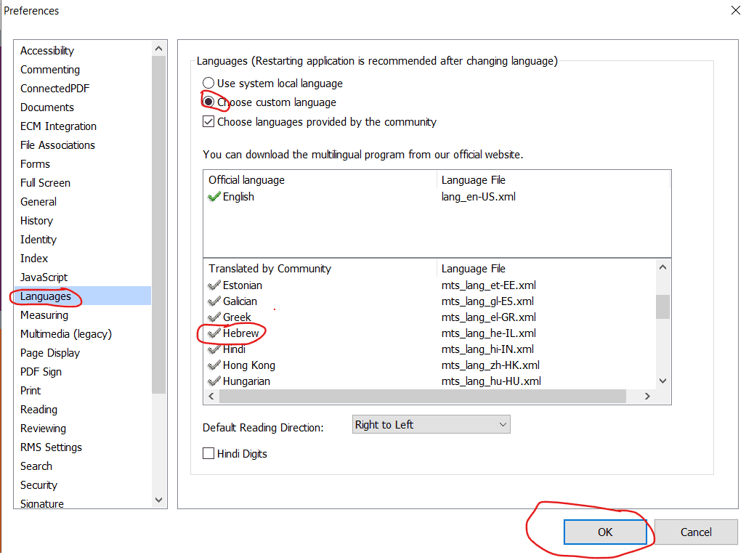Open the Accessibility preferences category
746x560 pixels.
click(47, 50)
